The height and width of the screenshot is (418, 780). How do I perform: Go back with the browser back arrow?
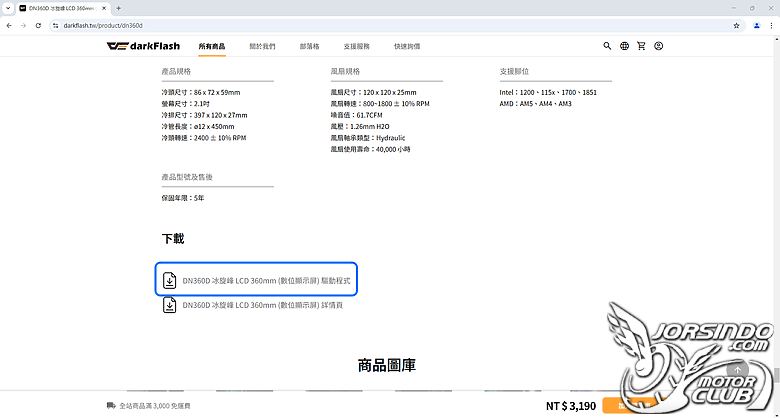click(x=9, y=25)
